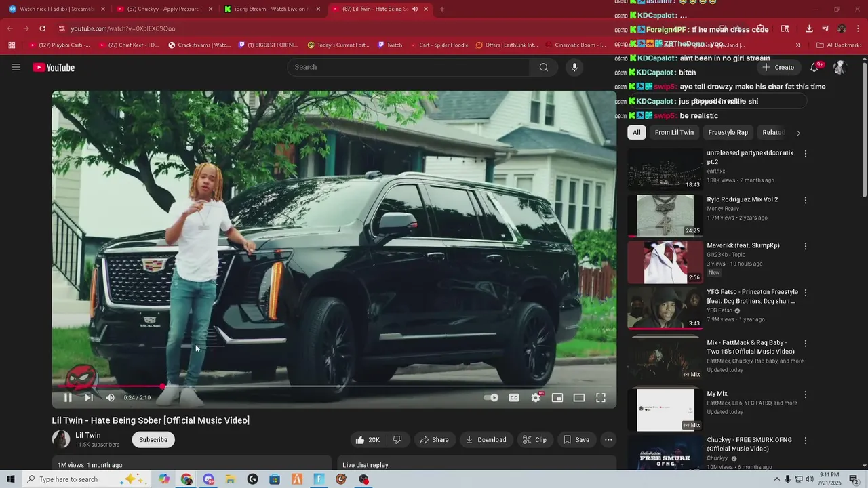Click the video search input field
This screenshot has width=868, height=488.
tap(408, 67)
